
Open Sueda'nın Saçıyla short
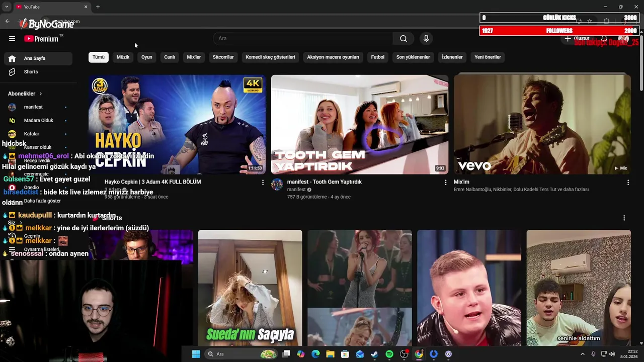(x=250, y=288)
